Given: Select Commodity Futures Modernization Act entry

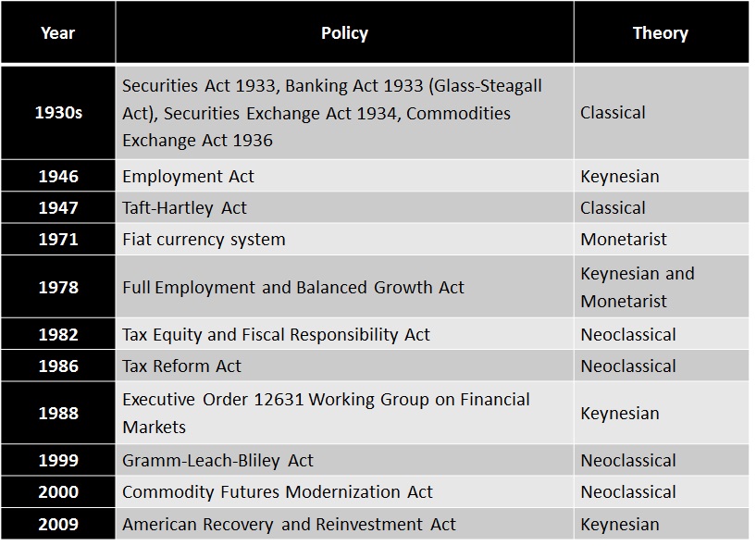Looking at the screenshot, I should [278, 491].
